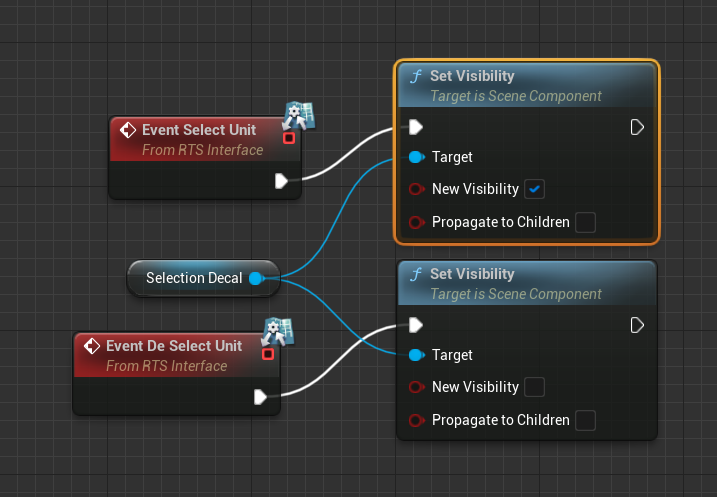Click the blue output pin of Selection Decal
Viewport: 717px width, 497px height.
(x=256, y=278)
